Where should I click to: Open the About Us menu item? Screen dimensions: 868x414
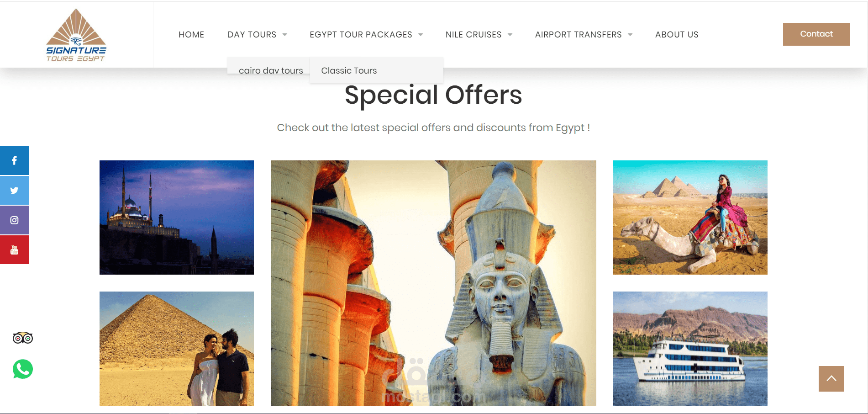pyautogui.click(x=677, y=35)
